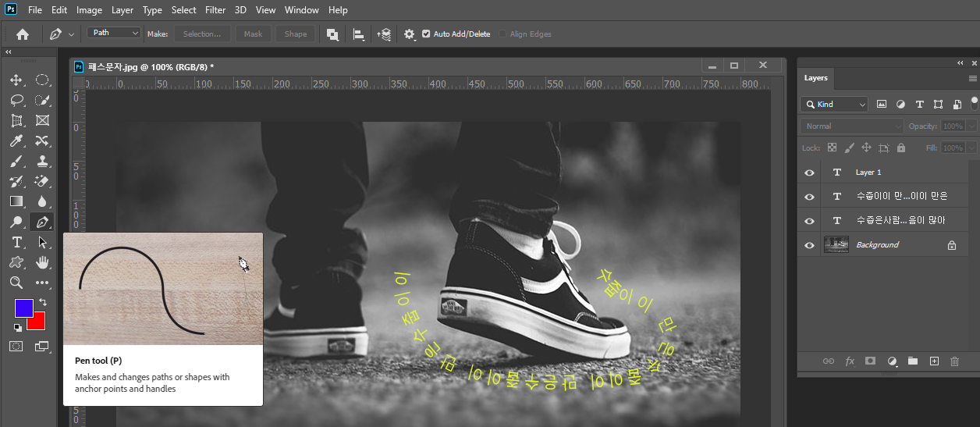The height and width of the screenshot is (427, 980).
Task: Select the Eyedropper tool
Action: click(16, 141)
